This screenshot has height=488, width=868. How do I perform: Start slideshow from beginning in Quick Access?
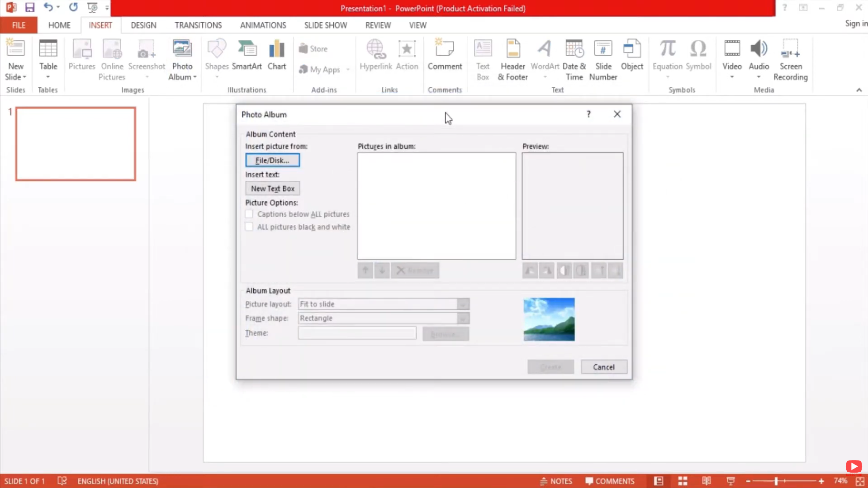92,8
